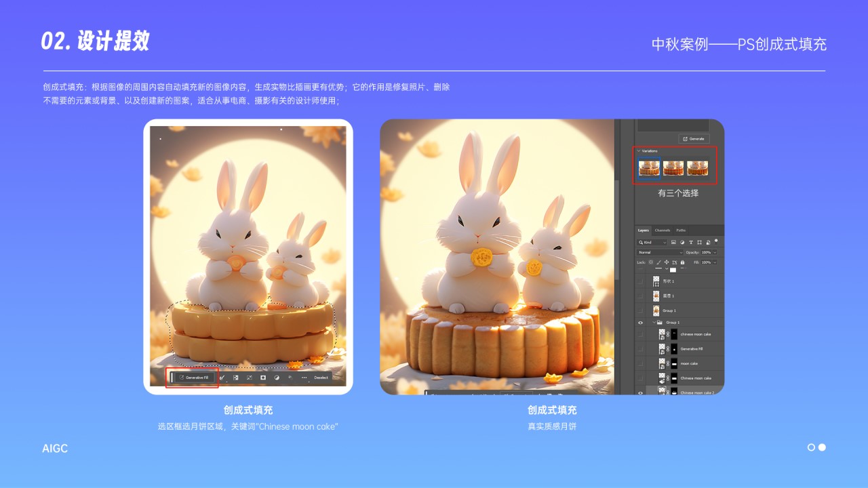Click the mask icon on the contextual bar
868x488 pixels.
[263, 377]
